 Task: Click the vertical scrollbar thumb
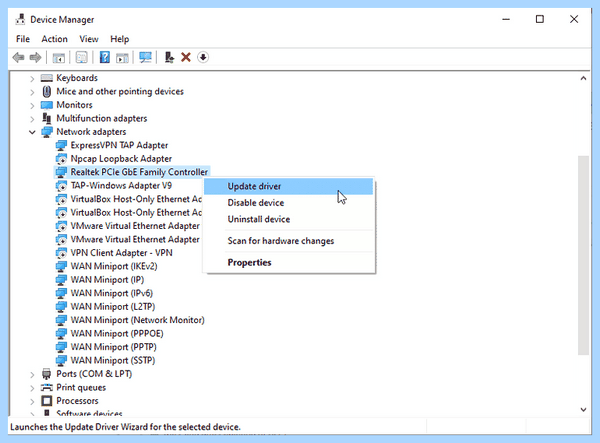(583, 255)
